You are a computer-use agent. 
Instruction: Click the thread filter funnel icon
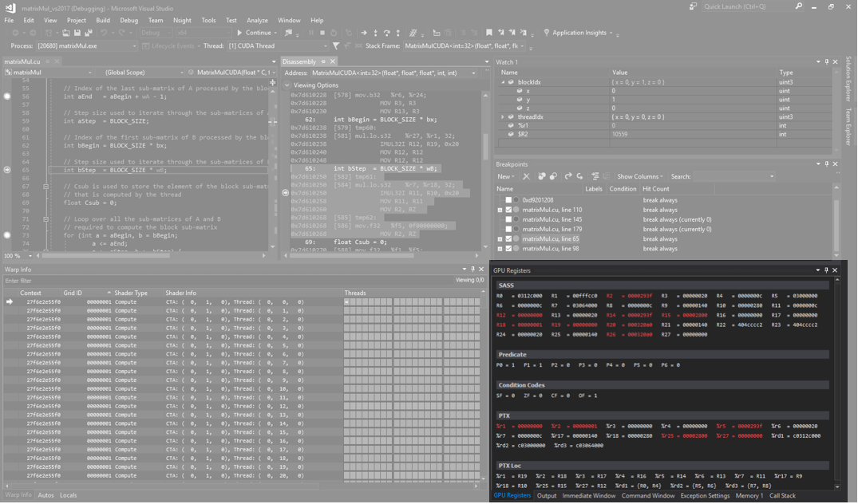[336, 46]
